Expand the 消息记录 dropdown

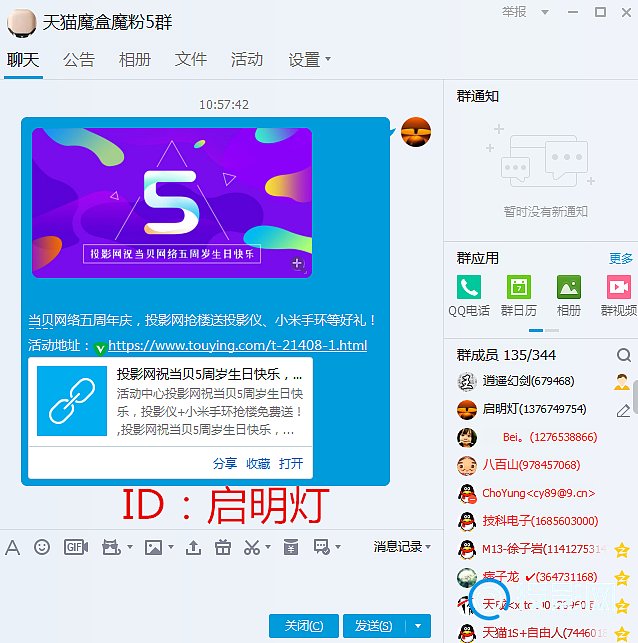[428, 547]
